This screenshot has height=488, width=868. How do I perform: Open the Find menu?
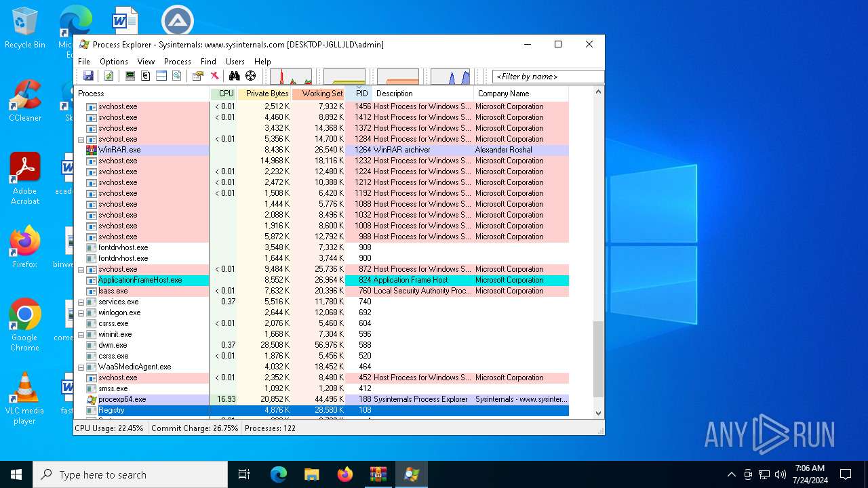[208, 61]
